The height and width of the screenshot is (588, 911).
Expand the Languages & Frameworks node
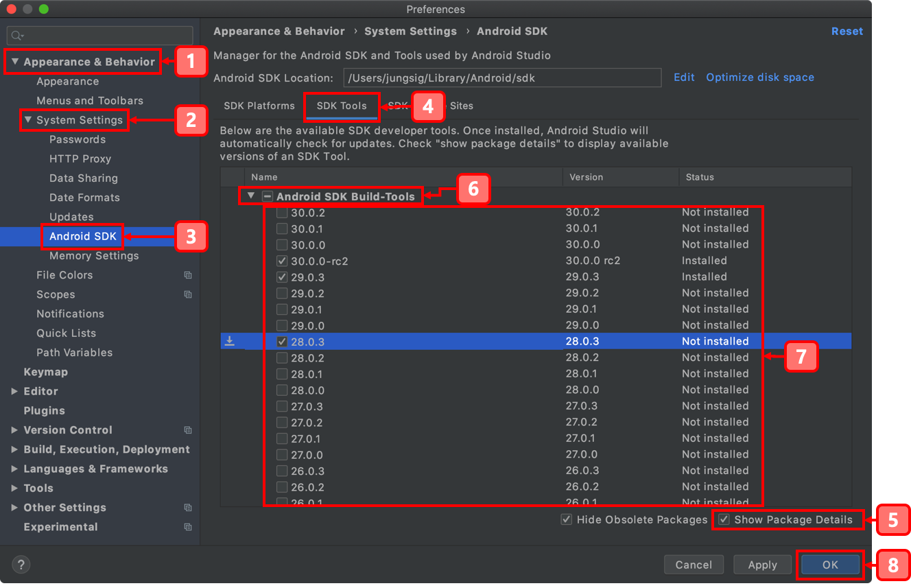14,469
